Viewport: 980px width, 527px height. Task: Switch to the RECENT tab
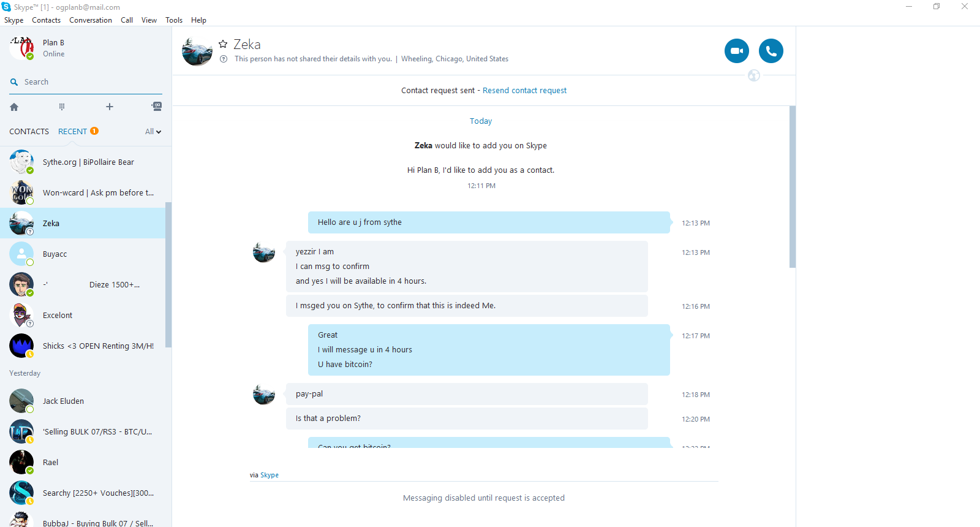click(72, 132)
